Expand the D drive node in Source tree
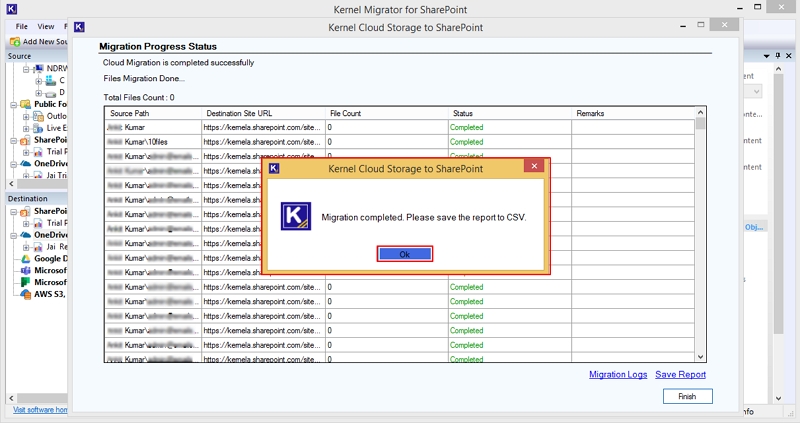 [38, 93]
